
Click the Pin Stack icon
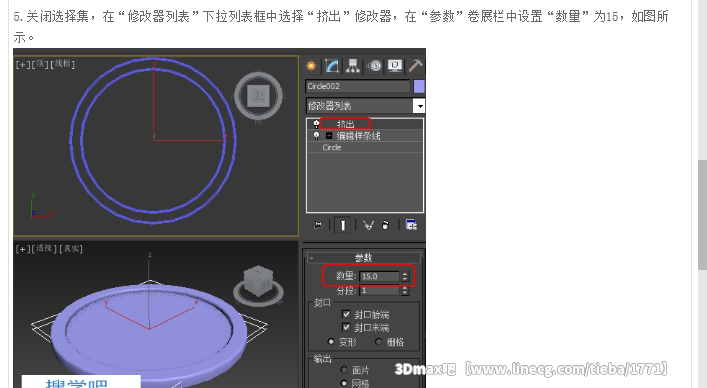318,224
